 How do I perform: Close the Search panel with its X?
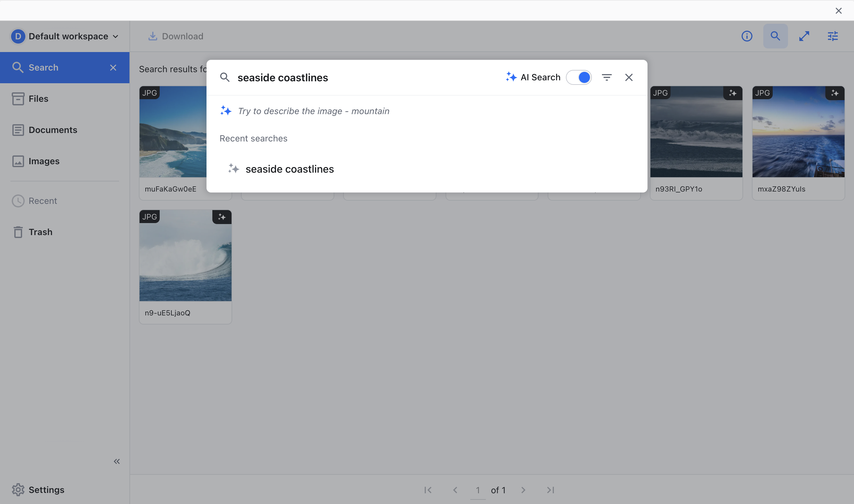click(x=113, y=67)
